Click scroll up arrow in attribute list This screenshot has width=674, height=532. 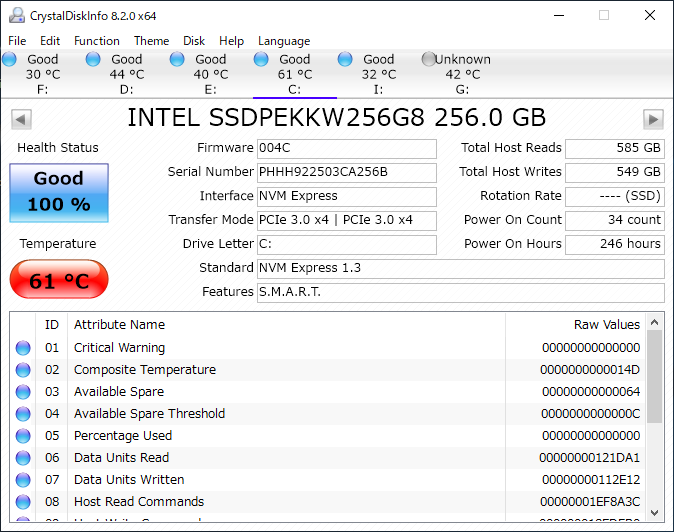654,322
